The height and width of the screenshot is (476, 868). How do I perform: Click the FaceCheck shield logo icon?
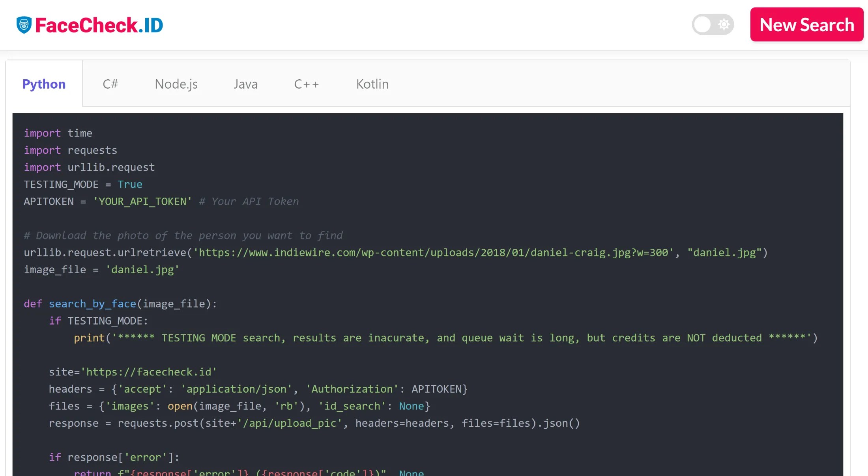[24, 25]
